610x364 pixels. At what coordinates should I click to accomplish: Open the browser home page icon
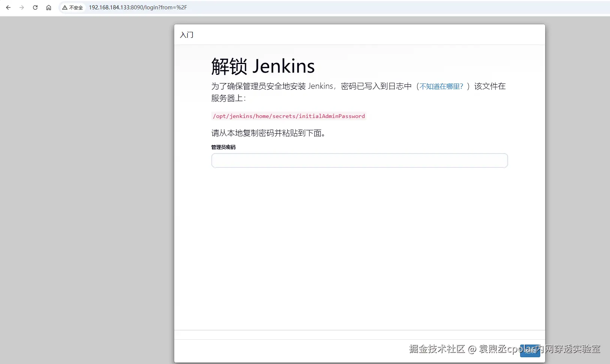coord(49,7)
